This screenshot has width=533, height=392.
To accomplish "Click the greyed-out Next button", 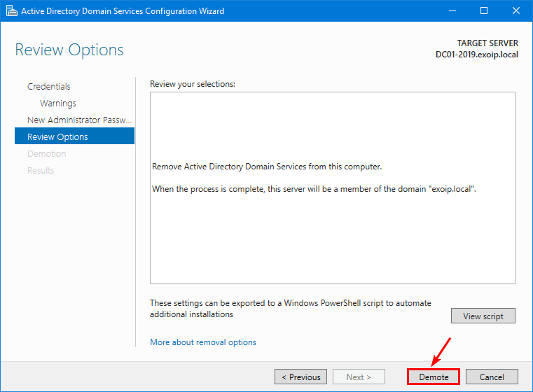I will click(x=359, y=377).
